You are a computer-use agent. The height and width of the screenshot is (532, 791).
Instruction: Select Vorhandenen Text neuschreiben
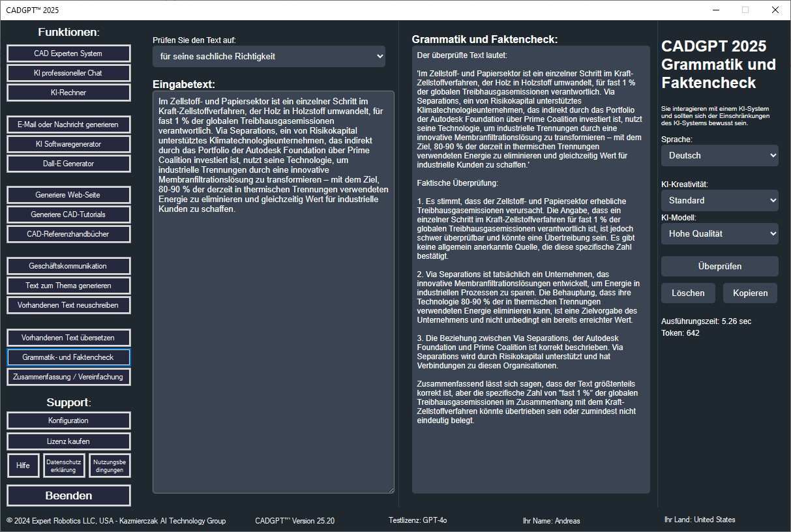pos(68,305)
